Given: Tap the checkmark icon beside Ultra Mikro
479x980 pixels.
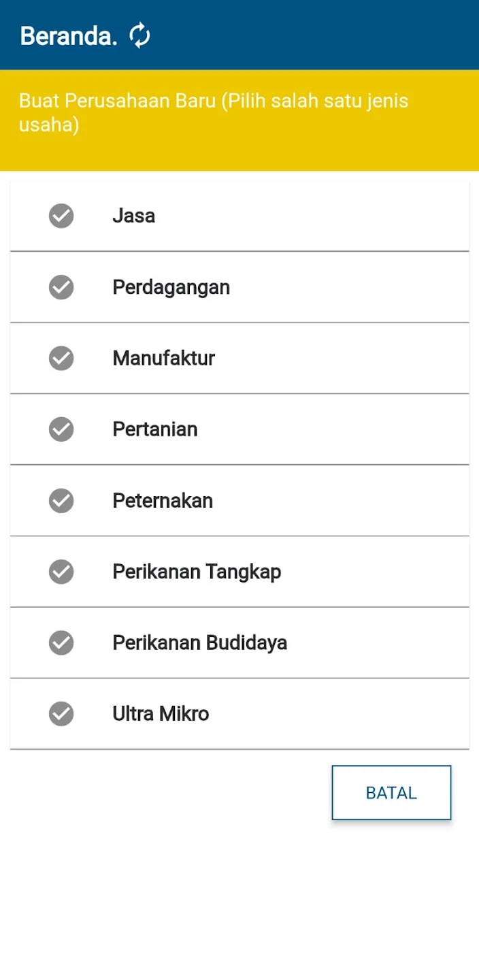Looking at the screenshot, I should coord(61,713).
